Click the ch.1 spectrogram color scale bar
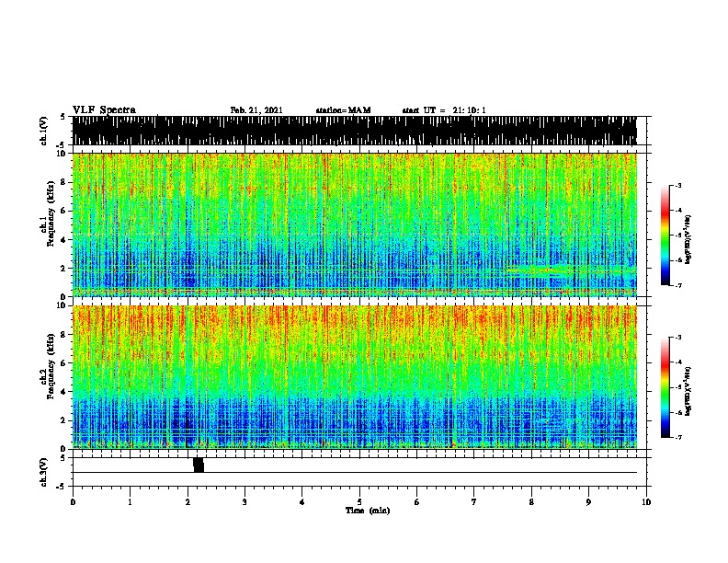The image size is (728, 563). (665, 236)
